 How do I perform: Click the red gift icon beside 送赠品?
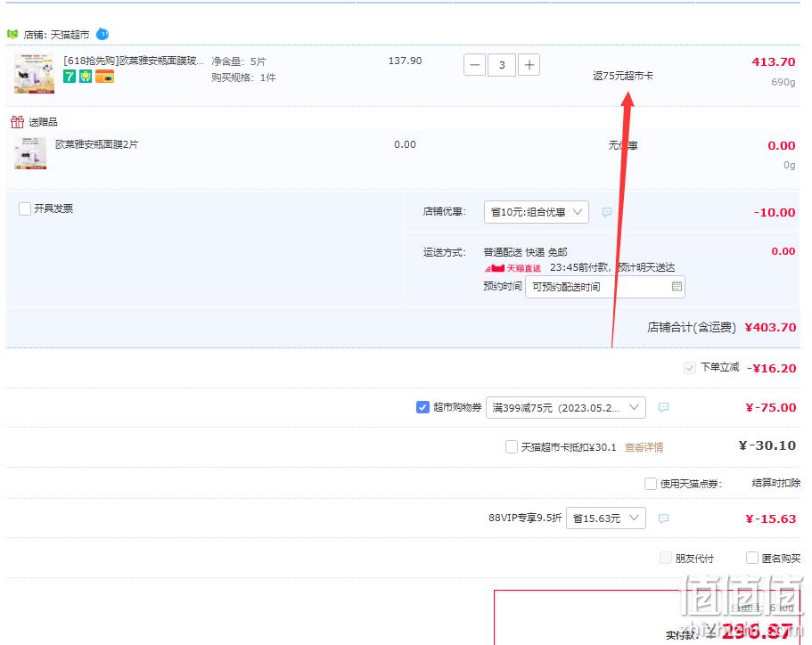pos(17,122)
